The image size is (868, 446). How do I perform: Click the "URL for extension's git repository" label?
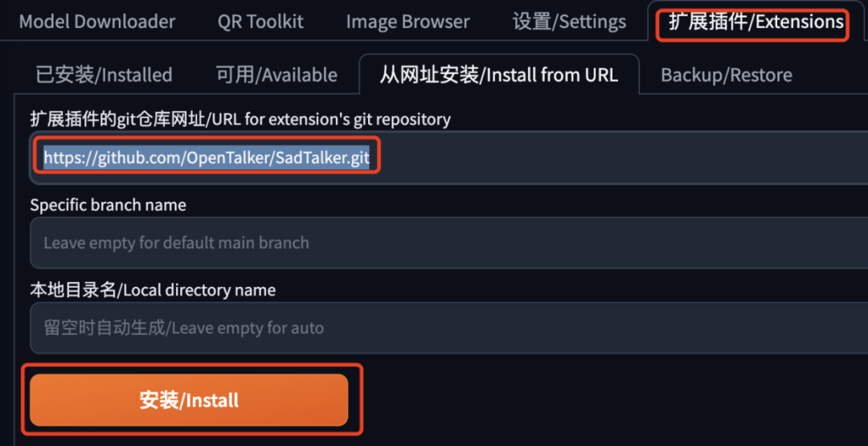(x=240, y=120)
